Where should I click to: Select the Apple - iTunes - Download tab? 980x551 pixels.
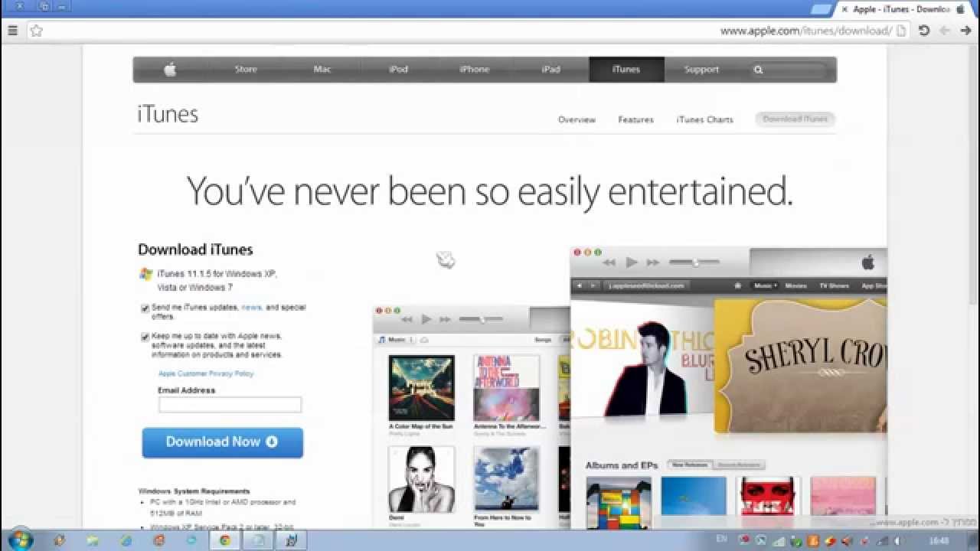coord(902,9)
